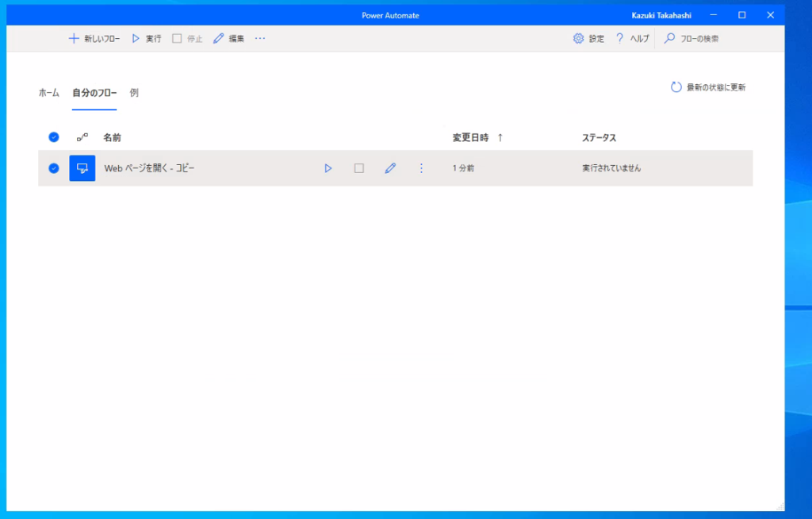Click the pencil edit icon in the flow row

390,168
